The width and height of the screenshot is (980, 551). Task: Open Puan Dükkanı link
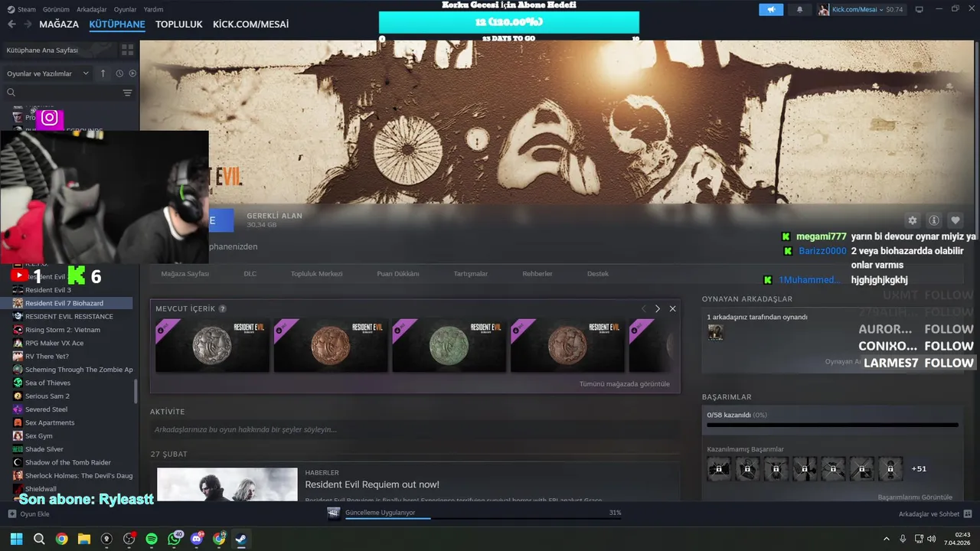(x=398, y=273)
